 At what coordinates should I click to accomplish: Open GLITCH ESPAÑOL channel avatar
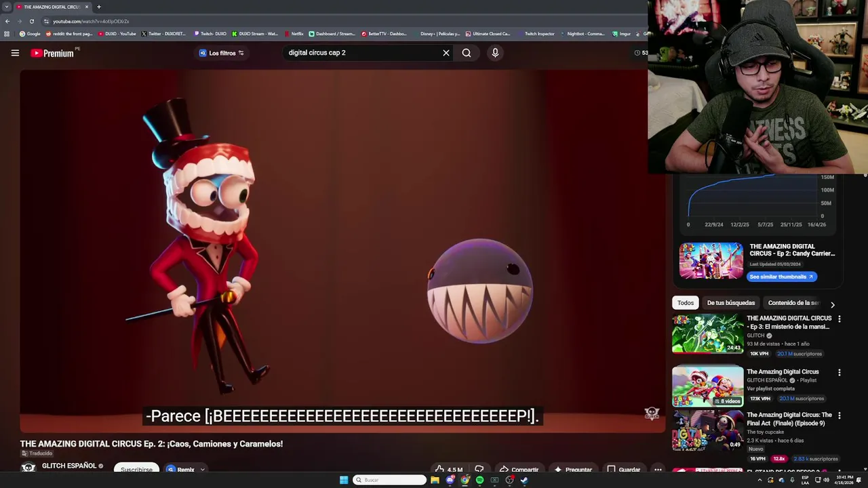28,468
